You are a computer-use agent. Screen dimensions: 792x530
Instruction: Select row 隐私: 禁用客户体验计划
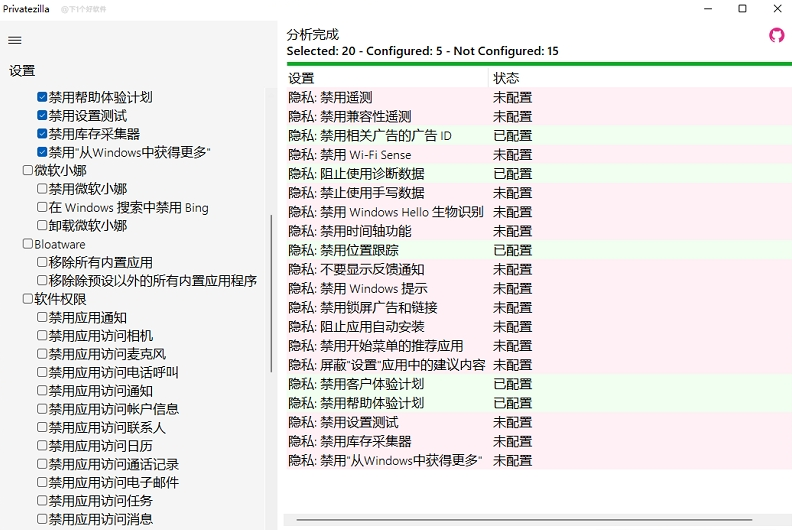[x=539, y=384]
